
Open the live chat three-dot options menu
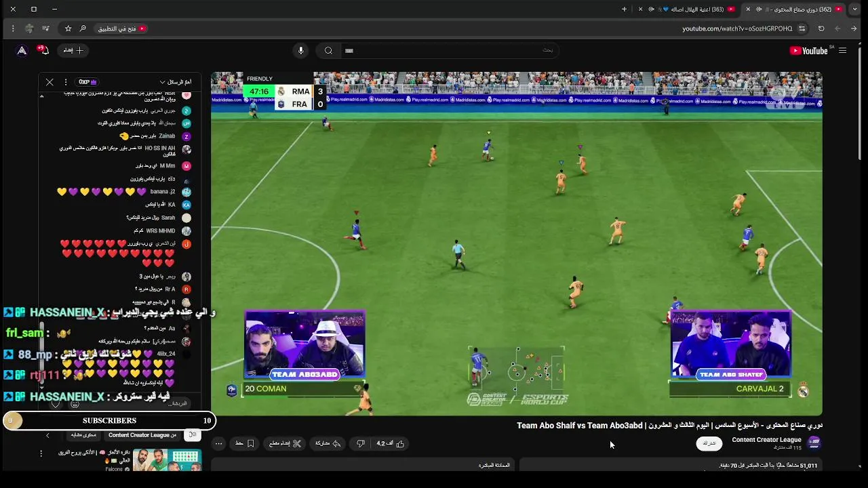(x=66, y=82)
